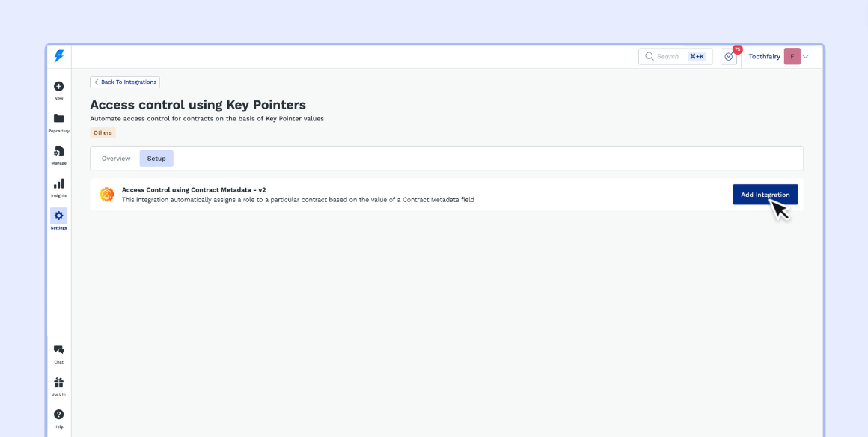Open the Insights bar chart icon
The height and width of the screenshot is (437, 868).
[59, 183]
